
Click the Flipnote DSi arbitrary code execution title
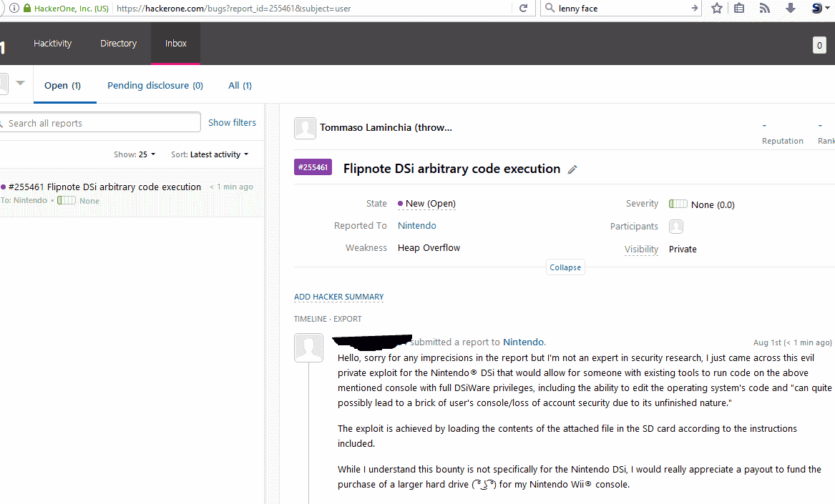tap(451, 169)
